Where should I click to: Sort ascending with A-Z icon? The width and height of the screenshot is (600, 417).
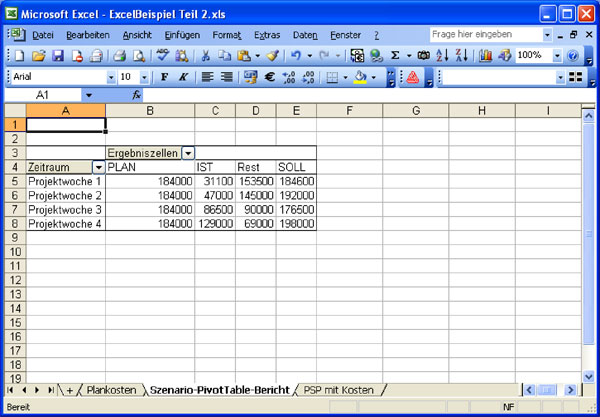(441, 56)
